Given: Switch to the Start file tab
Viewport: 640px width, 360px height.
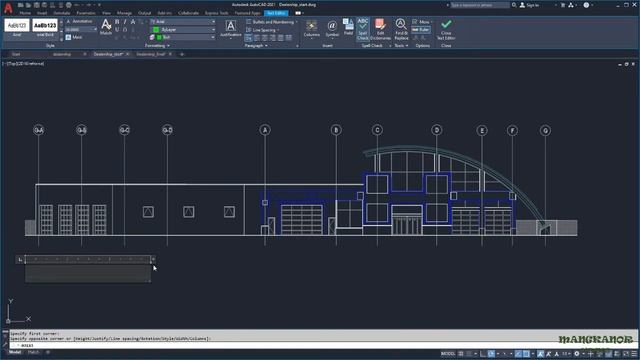Looking at the screenshot, I should (x=16, y=54).
